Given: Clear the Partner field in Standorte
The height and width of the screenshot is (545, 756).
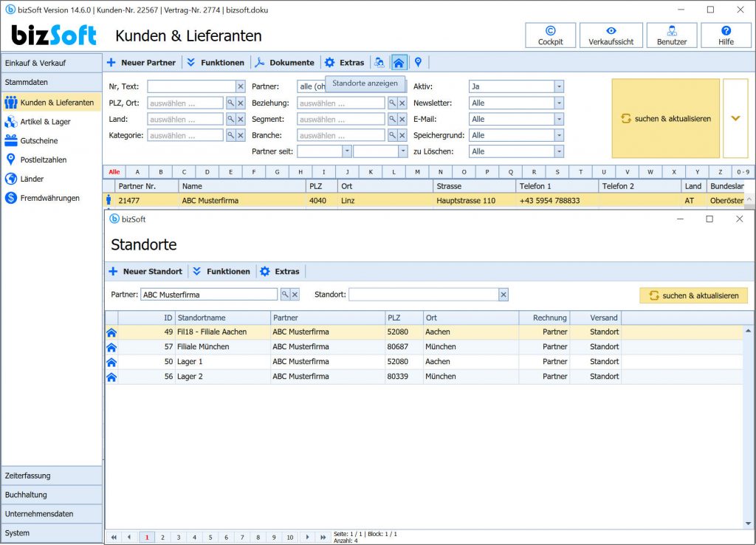Looking at the screenshot, I should pyautogui.click(x=295, y=295).
